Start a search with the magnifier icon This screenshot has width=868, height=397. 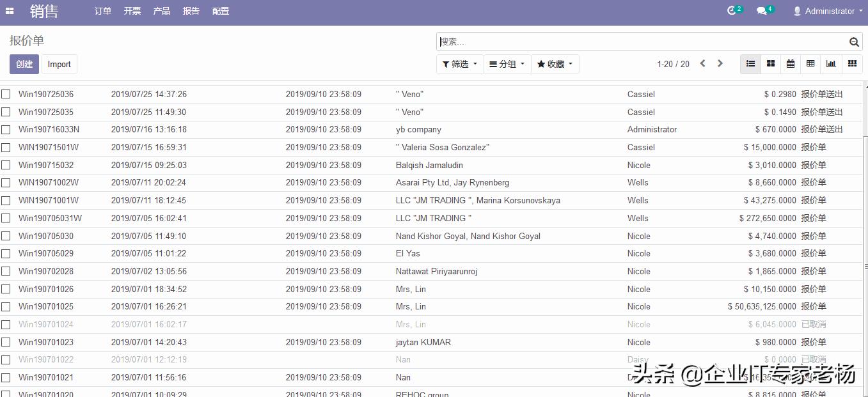point(854,42)
